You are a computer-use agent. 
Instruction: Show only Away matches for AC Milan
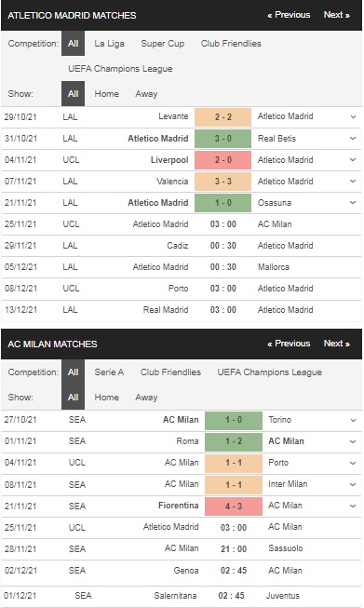[146, 398]
